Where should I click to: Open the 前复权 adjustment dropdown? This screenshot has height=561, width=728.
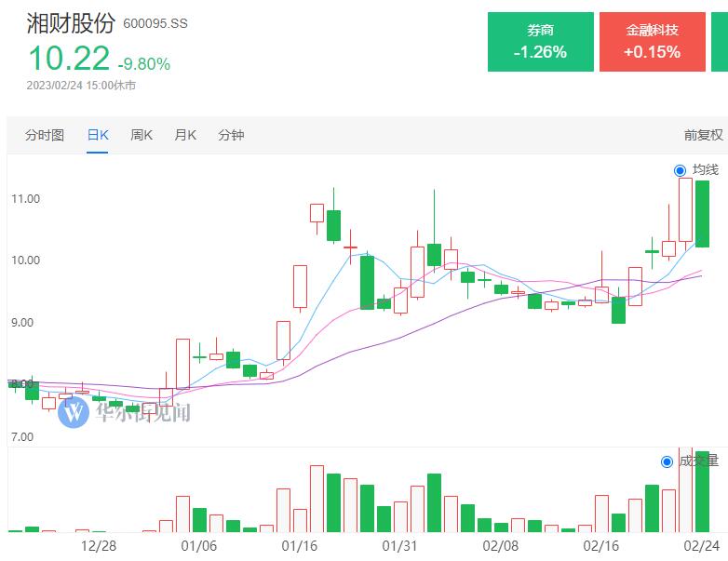pyautogui.click(x=704, y=135)
